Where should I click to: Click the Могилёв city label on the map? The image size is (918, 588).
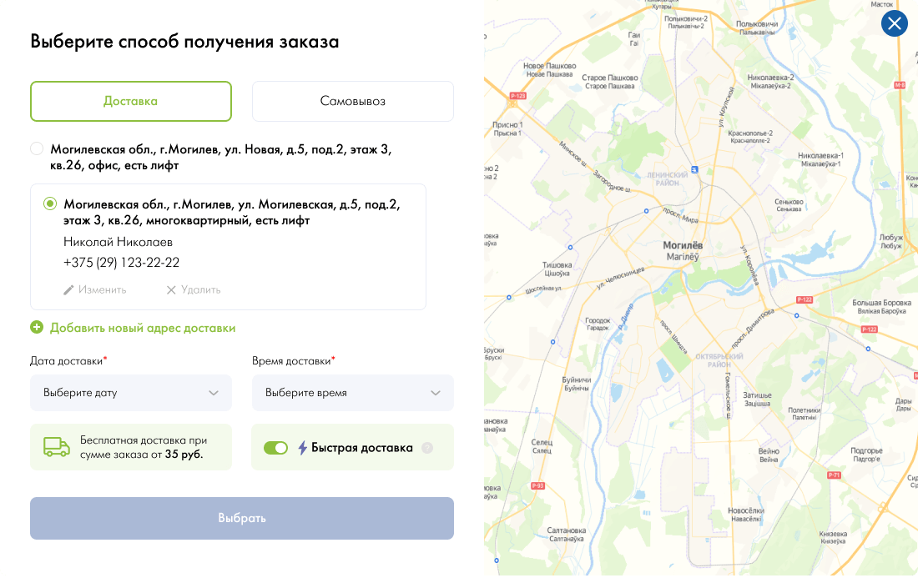pos(683,246)
